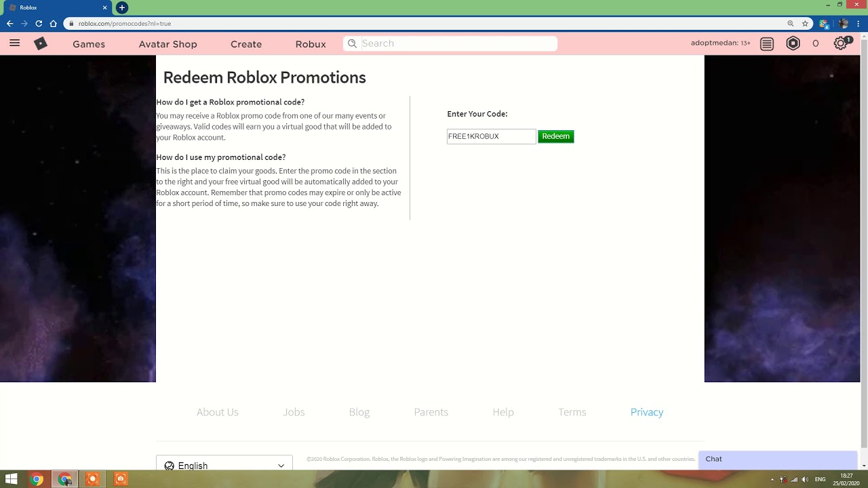Click the green Redeem button
Viewport: 868px width, 488px height.
(x=556, y=136)
